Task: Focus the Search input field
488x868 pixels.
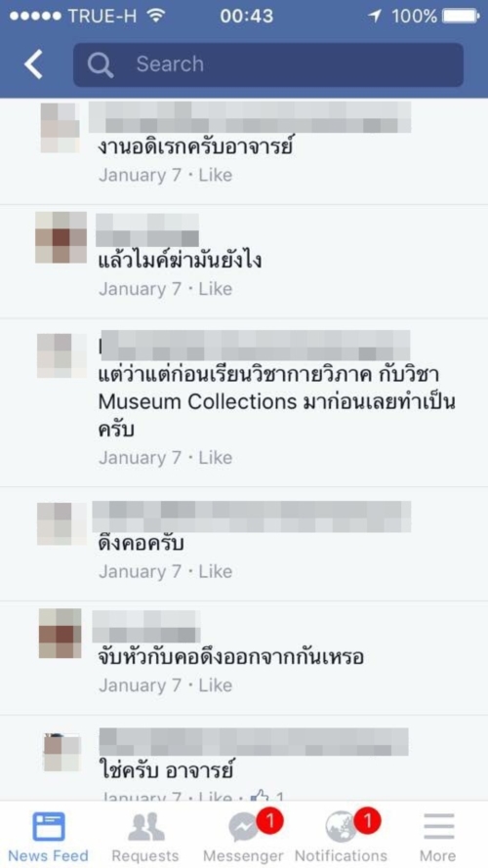Action: [268, 64]
